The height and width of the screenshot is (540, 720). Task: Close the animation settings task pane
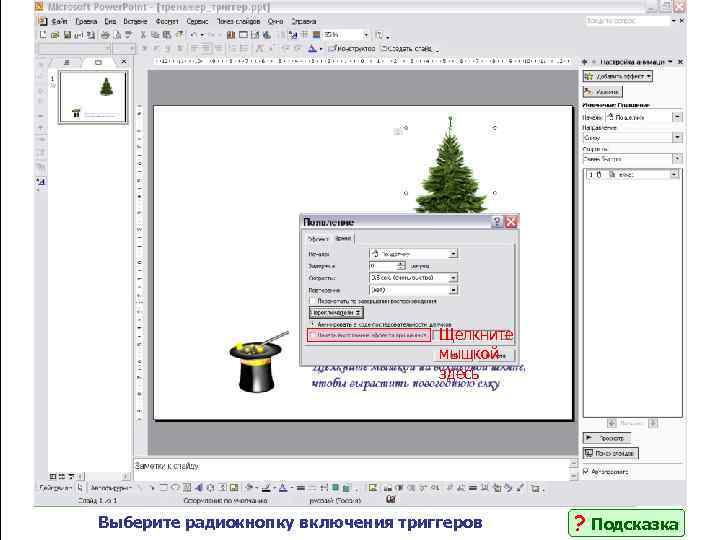click(681, 62)
